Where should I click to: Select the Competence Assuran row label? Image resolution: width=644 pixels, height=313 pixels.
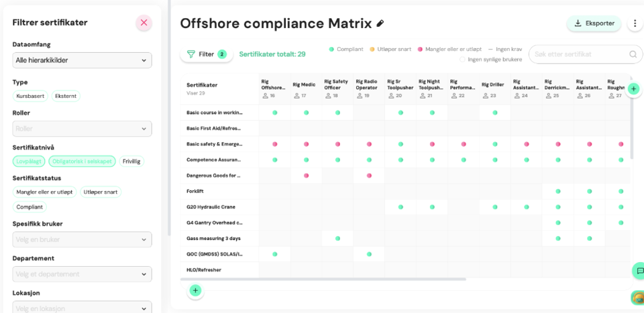click(214, 160)
